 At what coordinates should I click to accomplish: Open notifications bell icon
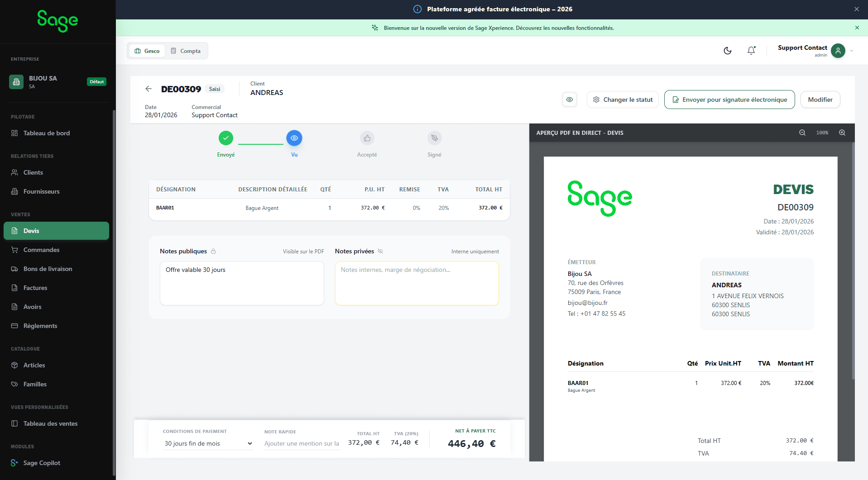[x=751, y=51]
